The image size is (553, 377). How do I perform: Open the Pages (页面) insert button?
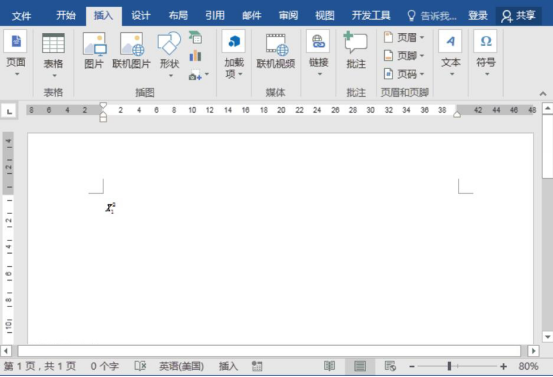[x=16, y=54]
